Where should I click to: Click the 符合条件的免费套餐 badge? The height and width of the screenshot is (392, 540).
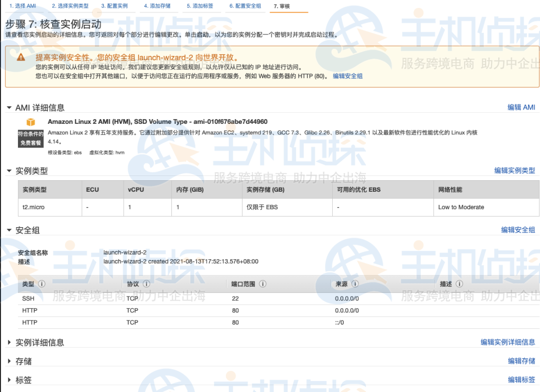tap(30, 139)
